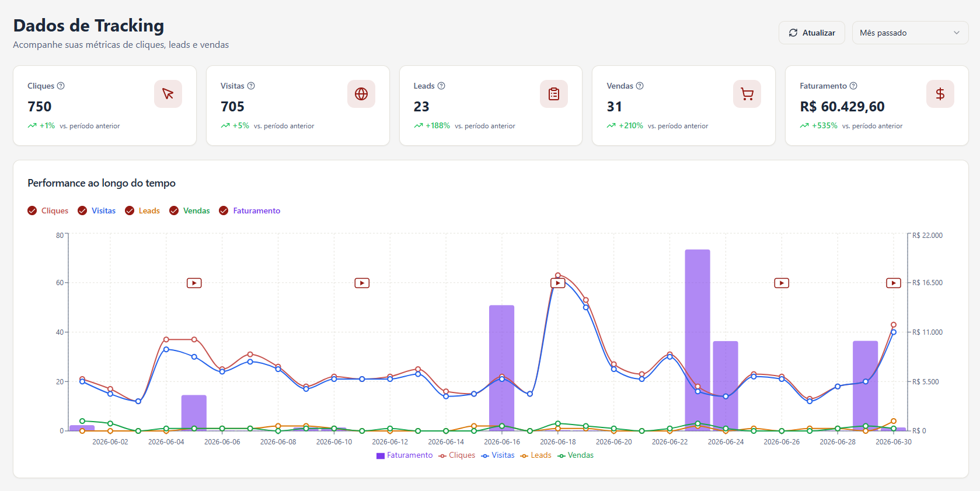
Task: Click the help icon next to Vendas
Action: (x=640, y=86)
